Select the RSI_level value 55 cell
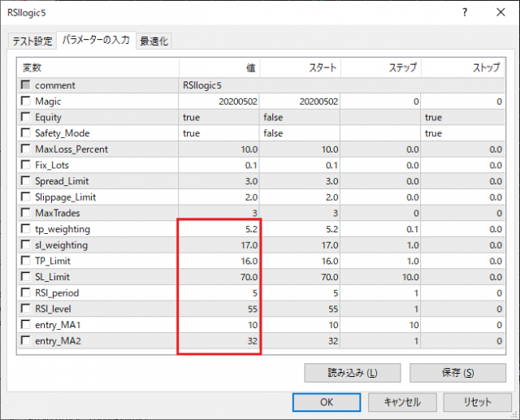Screen dimensions: 520x420 coord(219,309)
